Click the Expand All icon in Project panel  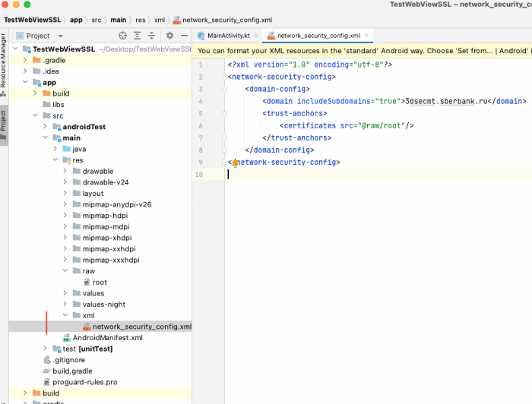[x=137, y=36]
